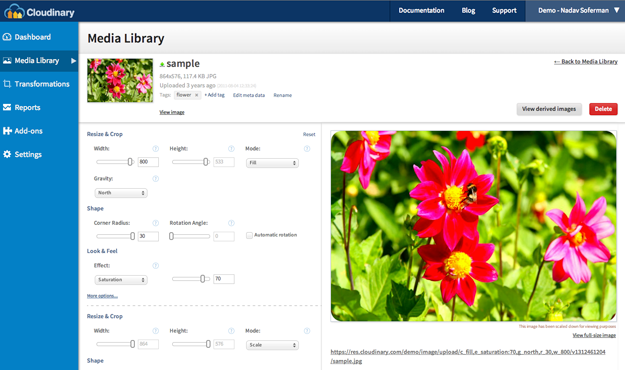This screenshot has height=370, width=625.
Task: Remove the flower tag with its x
Action: point(197,95)
